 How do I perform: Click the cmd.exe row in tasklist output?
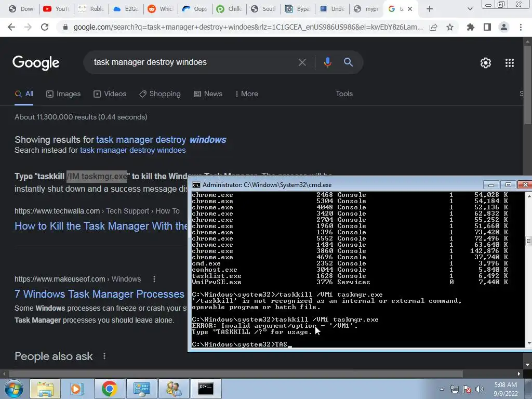click(x=350, y=263)
